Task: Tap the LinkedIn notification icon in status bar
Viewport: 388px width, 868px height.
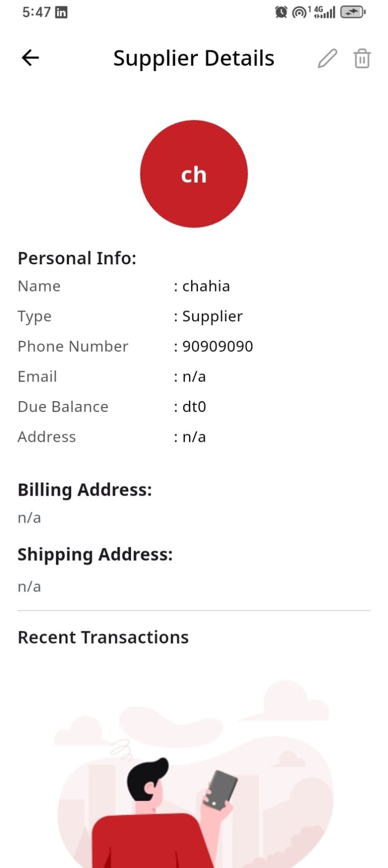Action: [61, 12]
